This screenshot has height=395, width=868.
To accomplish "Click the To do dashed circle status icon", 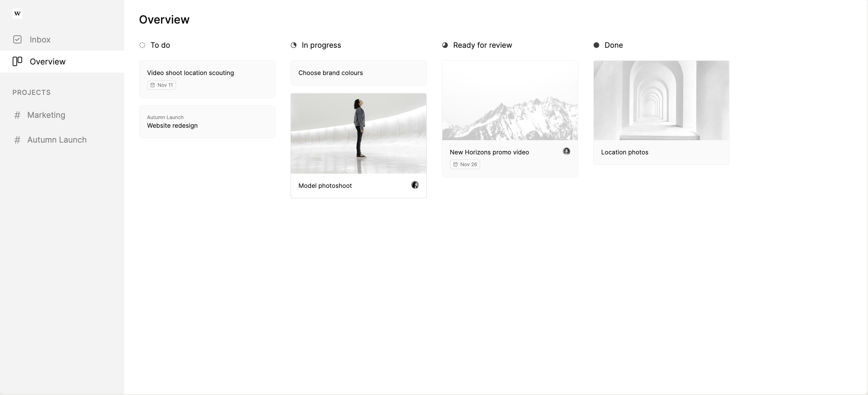I will (x=142, y=45).
